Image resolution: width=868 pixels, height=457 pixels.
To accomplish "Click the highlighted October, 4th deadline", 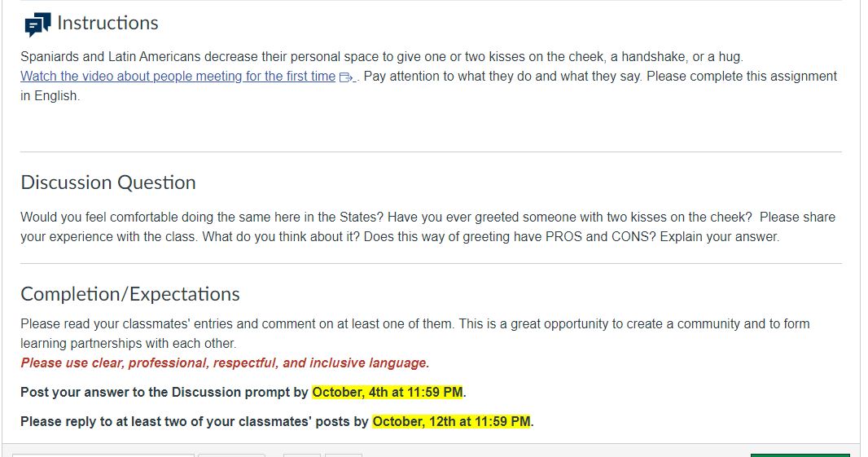I will pyautogui.click(x=388, y=392).
